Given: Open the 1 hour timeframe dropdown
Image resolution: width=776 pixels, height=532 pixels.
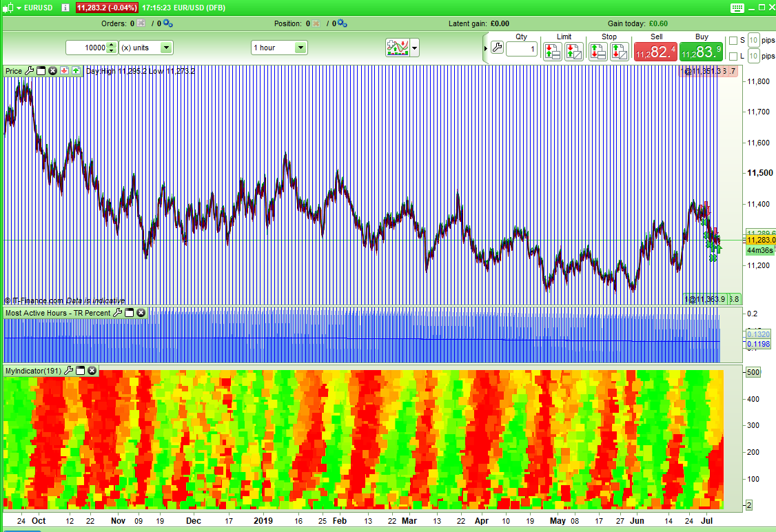Looking at the screenshot, I should click(300, 48).
